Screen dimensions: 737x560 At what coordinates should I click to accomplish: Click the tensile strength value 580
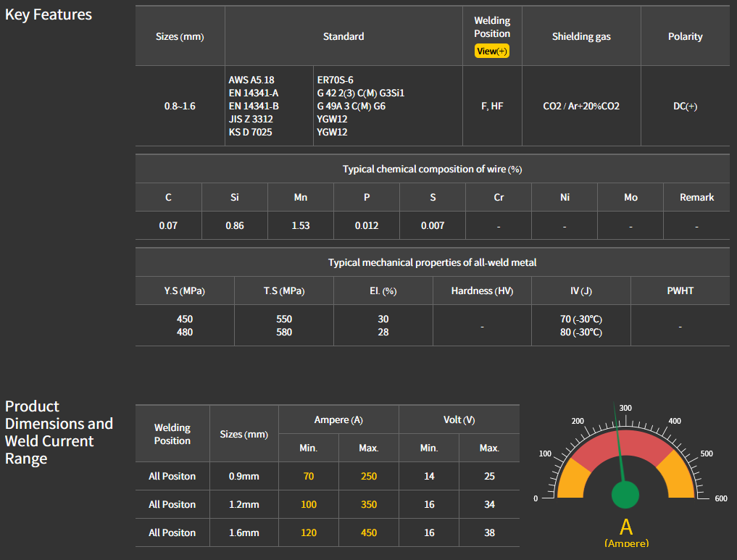[284, 332]
